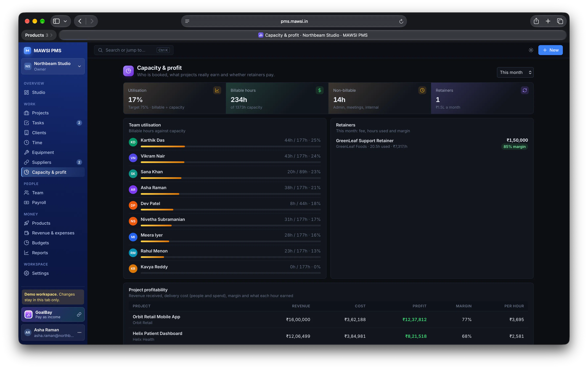Focus the Search or jump to field
Image resolution: width=588 pixels, height=369 pixels.
click(134, 50)
